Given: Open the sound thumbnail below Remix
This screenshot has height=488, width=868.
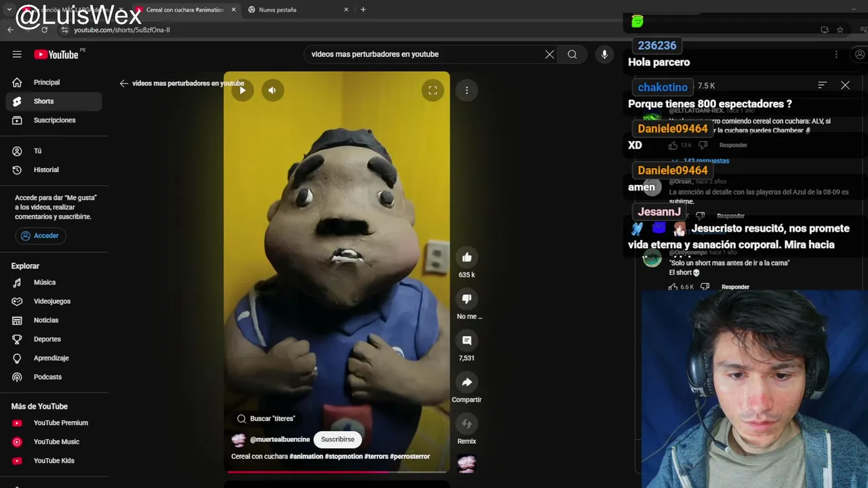Looking at the screenshot, I should coord(467,464).
